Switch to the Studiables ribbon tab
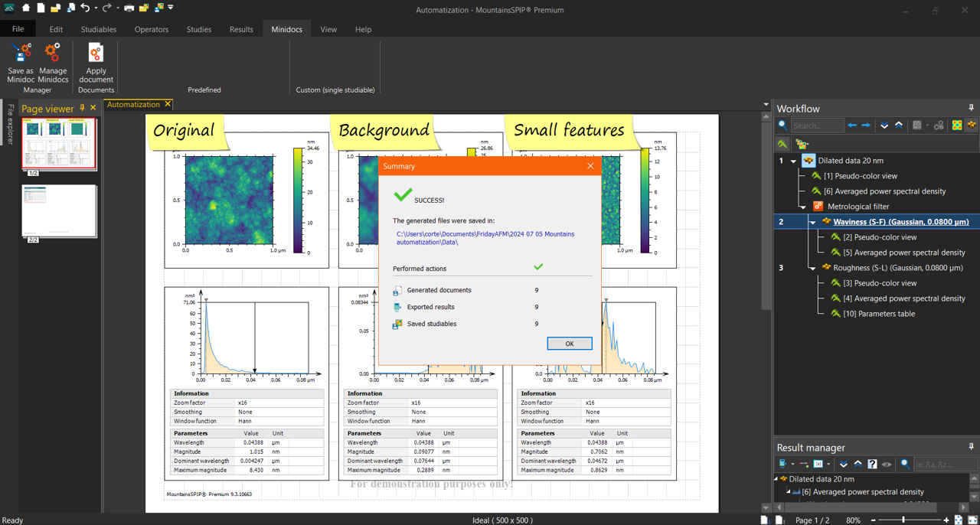980x525 pixels. [99, 29]
